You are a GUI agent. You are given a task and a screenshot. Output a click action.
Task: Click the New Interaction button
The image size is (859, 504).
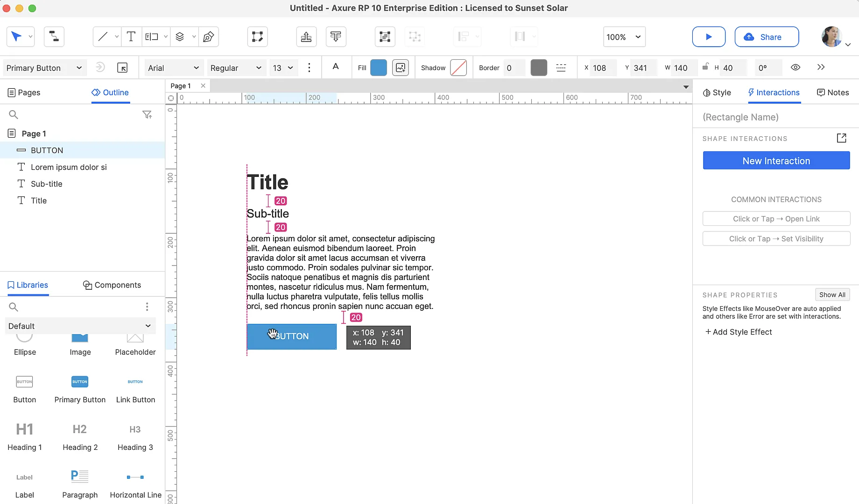point(776,161)
